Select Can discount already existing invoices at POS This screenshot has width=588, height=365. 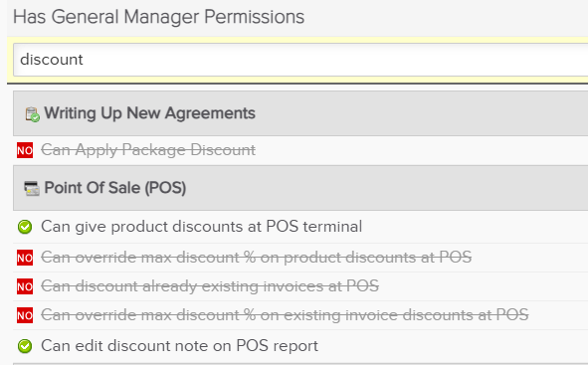210,286
